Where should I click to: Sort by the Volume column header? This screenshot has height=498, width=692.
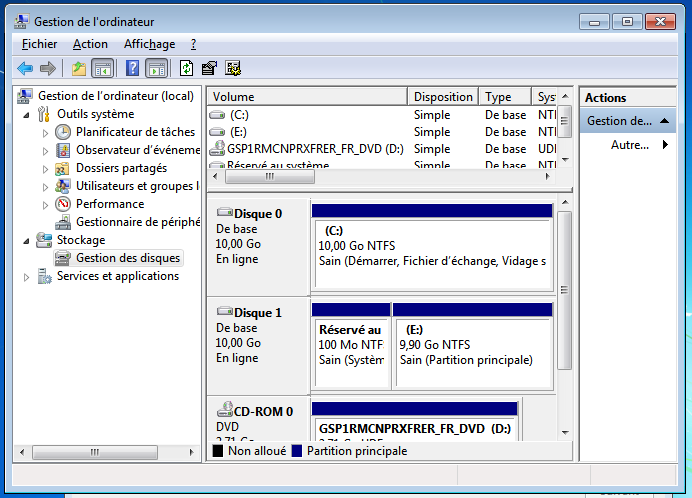(307, 97)
